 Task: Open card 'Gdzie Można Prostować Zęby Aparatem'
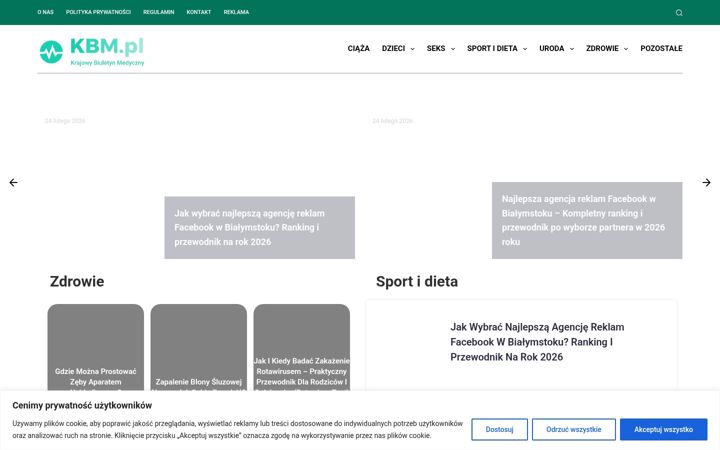(96, 348)
